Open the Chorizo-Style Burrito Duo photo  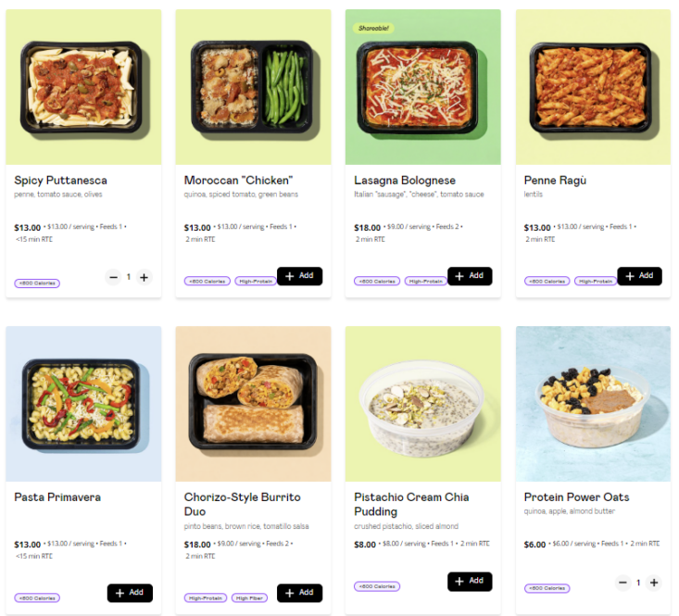253,404
